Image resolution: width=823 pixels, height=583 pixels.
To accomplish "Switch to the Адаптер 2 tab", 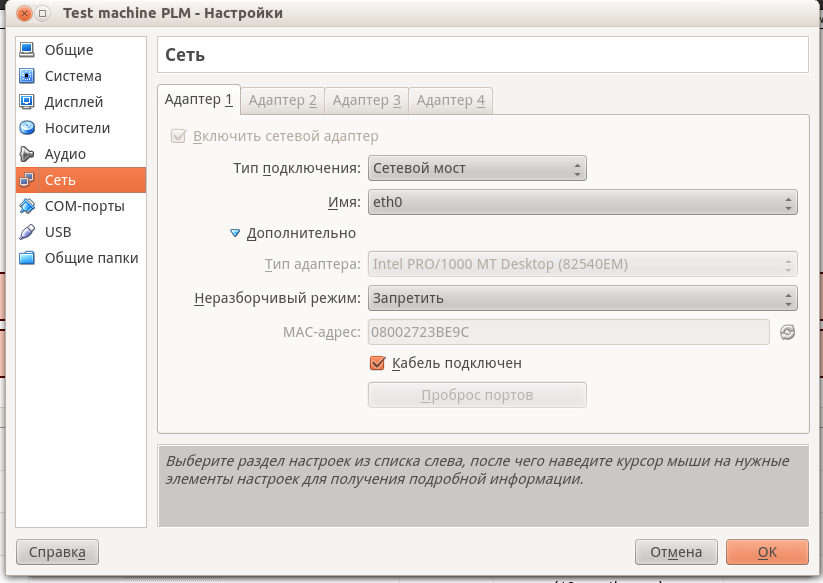I will pos(283,100).
